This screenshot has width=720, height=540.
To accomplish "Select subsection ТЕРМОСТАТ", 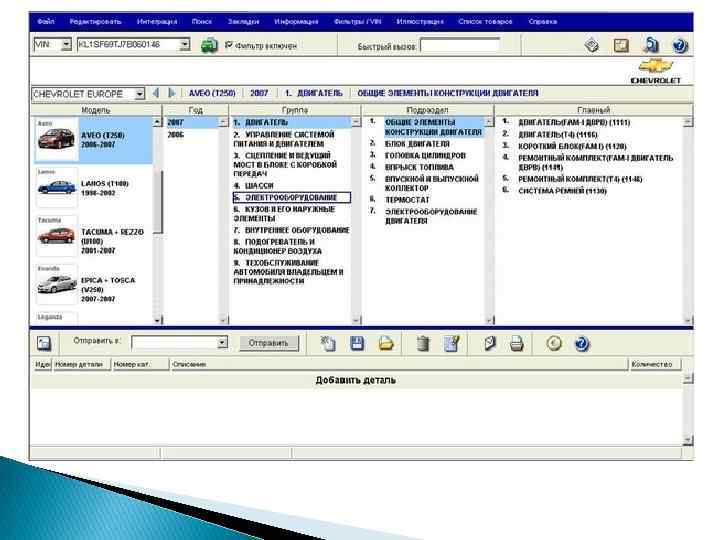I will [407, 200].
